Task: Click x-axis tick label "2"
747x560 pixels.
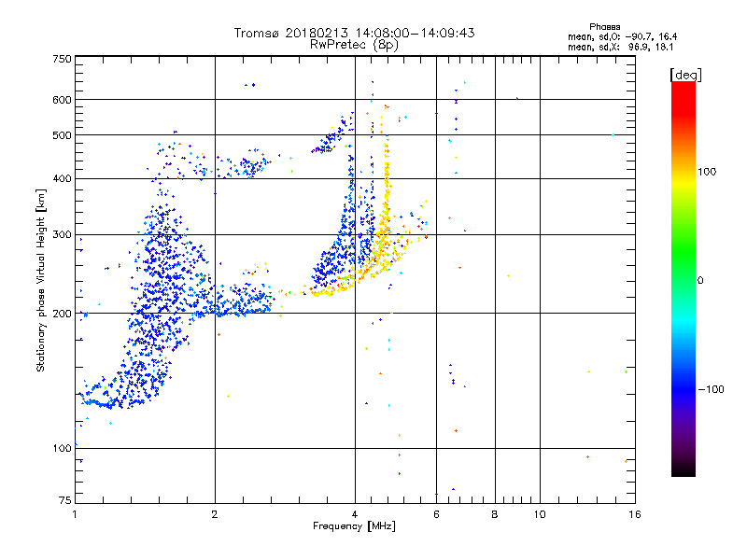Action: coord(215,514)
